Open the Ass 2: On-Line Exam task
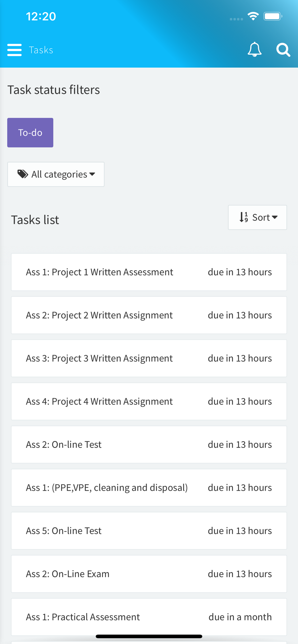298x644 pixels. point(149,574)
